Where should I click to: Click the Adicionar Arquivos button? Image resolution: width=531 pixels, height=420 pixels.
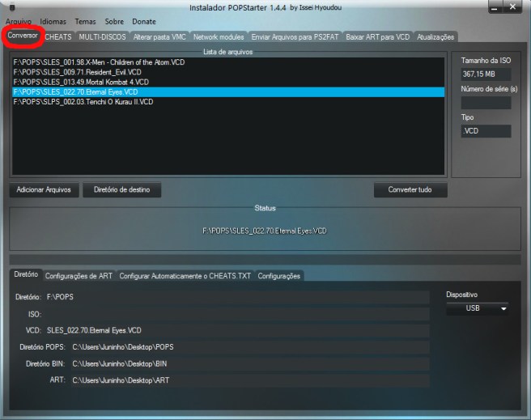(x=45, y=190)
